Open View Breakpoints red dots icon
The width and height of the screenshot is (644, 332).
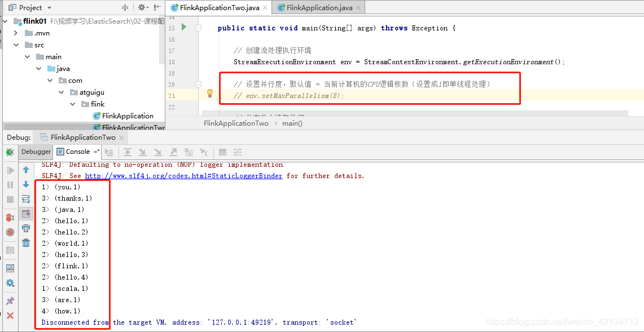coord(10,218)
